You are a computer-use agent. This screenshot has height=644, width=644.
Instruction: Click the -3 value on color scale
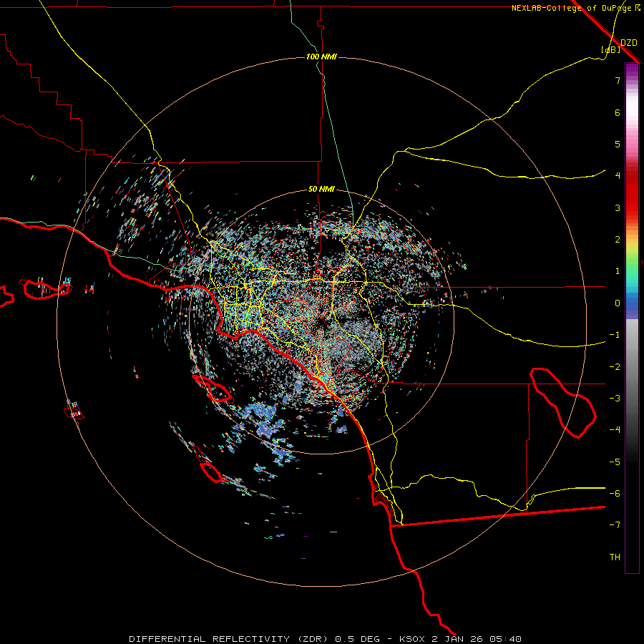615,399
